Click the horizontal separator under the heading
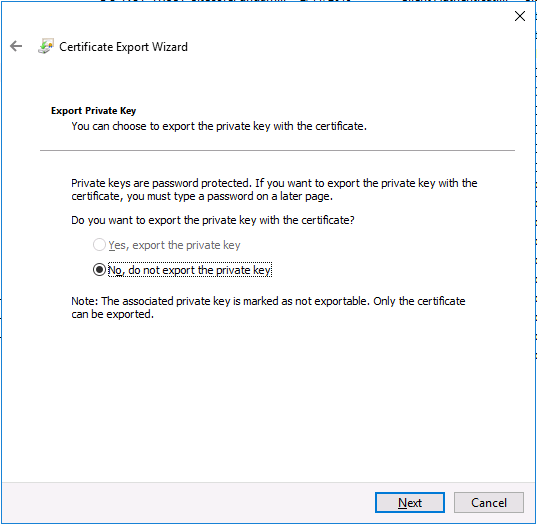537x525 pixels. 277,150
